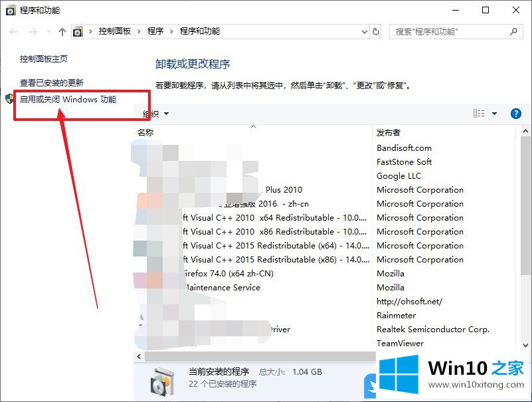Open recent locations dropdown arrow

[x=49, y=32]
